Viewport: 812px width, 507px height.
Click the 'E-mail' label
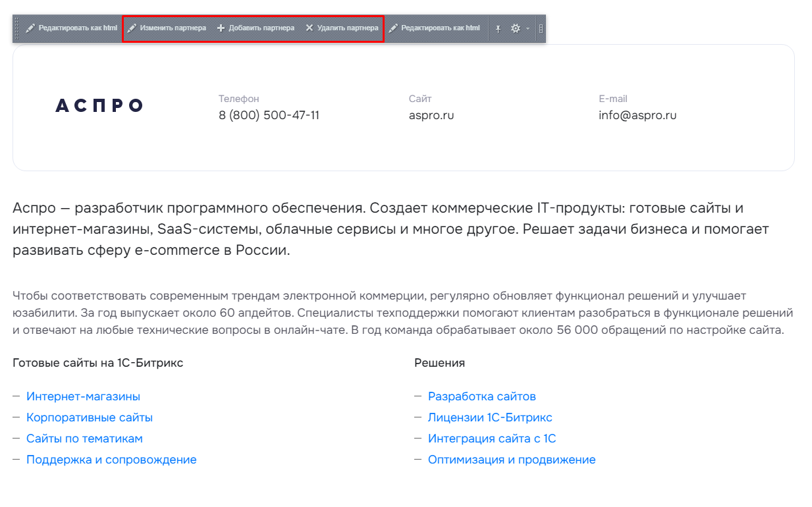click(x=613, y=99)
